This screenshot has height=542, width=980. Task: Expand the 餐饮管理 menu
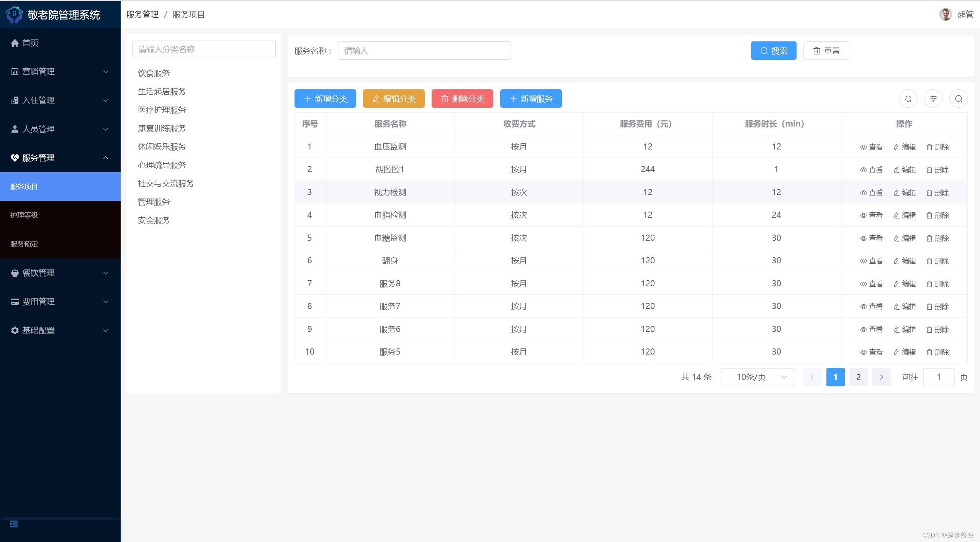[60, 273]
